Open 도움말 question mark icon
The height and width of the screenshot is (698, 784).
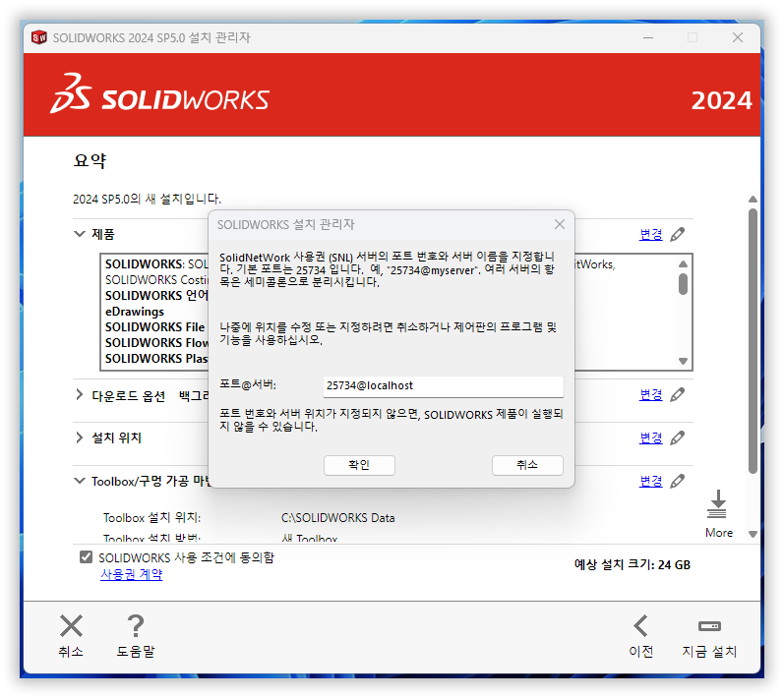coord(136,626)
